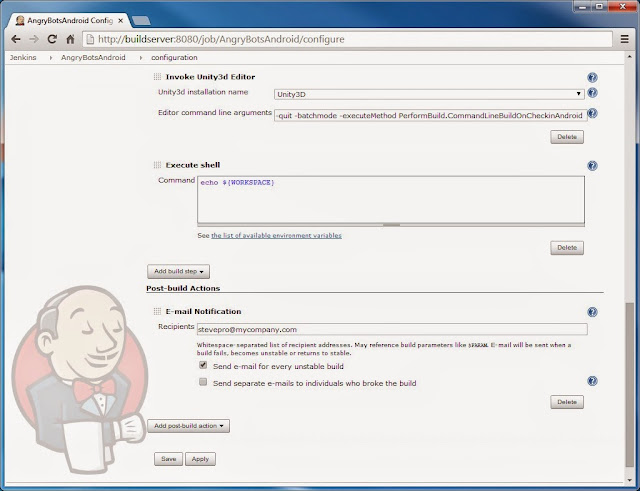The width and height of the screenshot is (640, 491).
Task: Open the Chrome hamburger menu
Action: (624, 39)
